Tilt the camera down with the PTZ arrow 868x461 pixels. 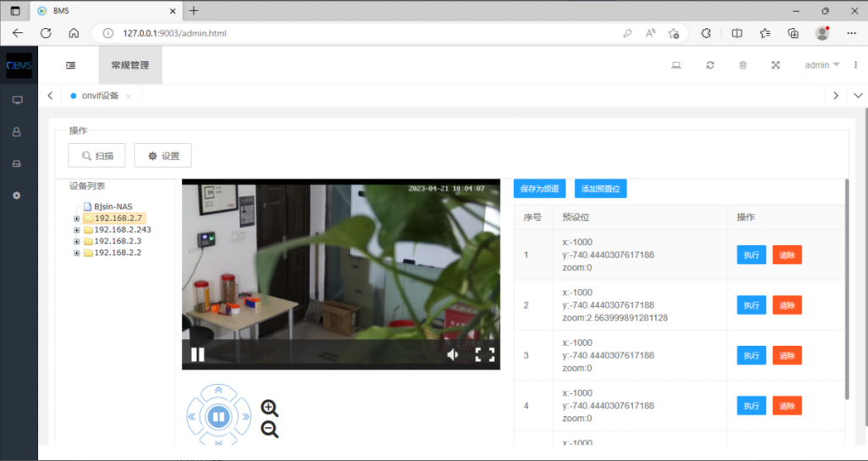pyautogui.click(x=218, y=441)
